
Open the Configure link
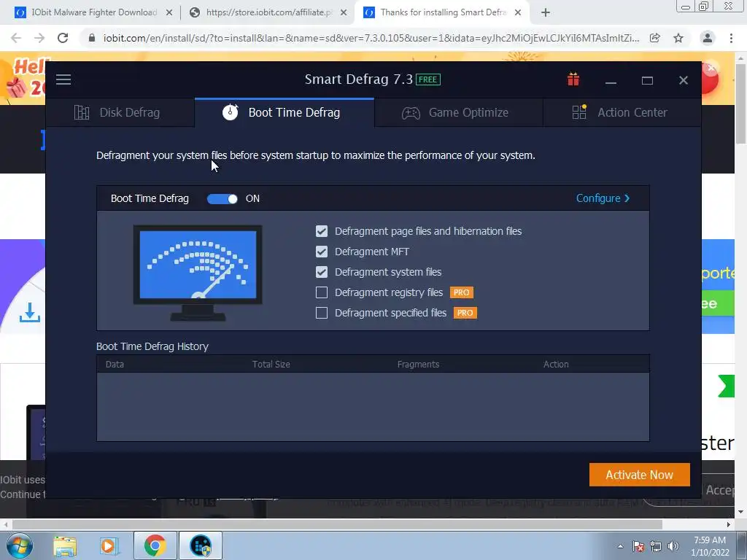click(603, 198)
